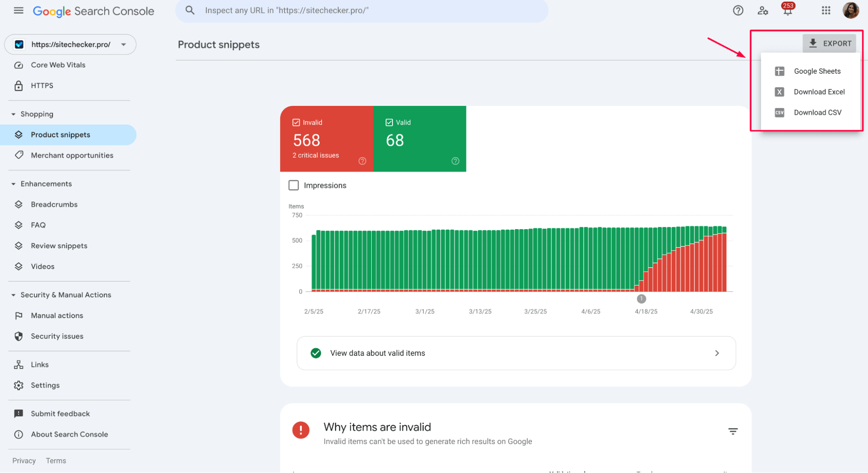The width and height of the screenshot is (868, 473).
Task: Choose Google Sheets export option
Action: tap(811, 71)
